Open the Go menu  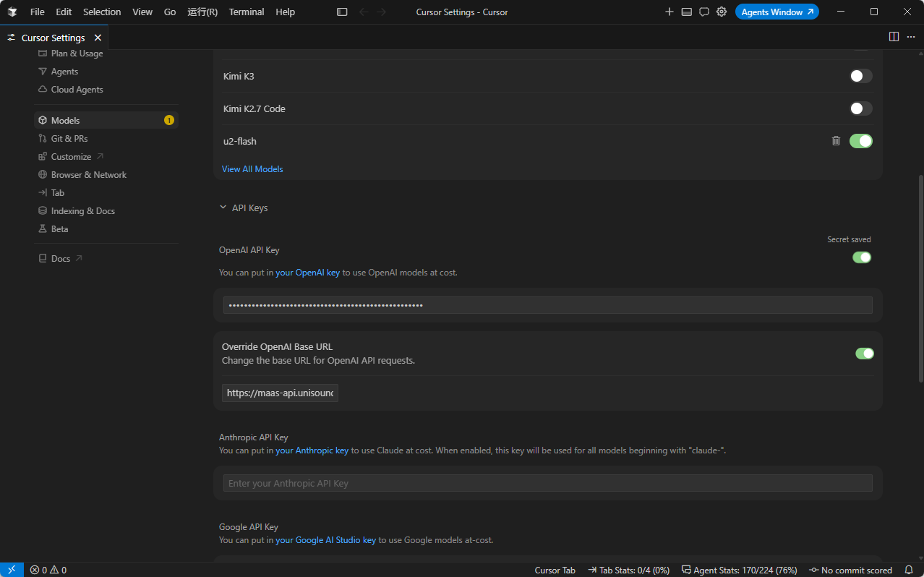[x=170, y=12]
